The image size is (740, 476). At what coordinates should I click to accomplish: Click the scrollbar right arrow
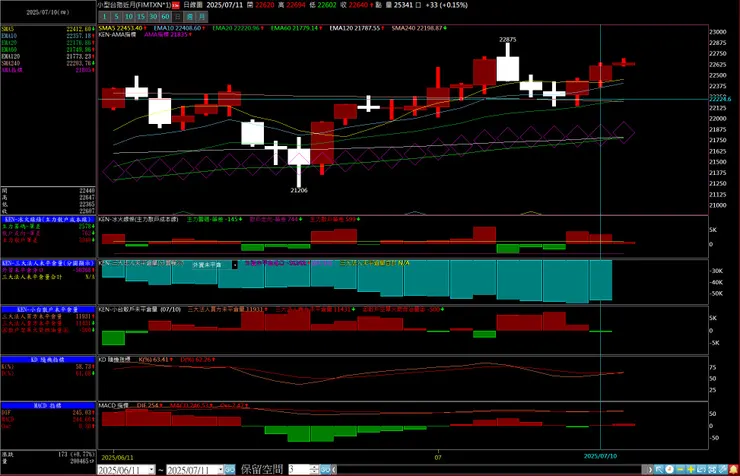click(650, 469)
